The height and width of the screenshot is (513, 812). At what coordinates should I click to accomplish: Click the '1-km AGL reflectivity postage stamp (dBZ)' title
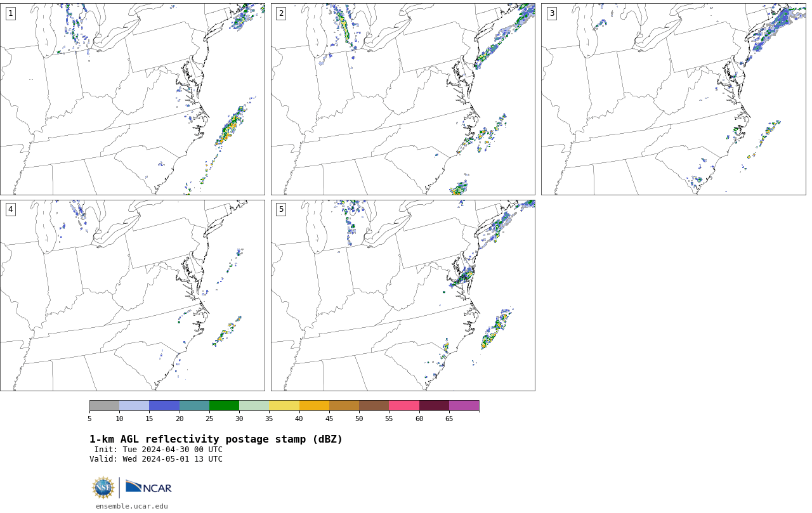pyautogui.click(x=216, y=439)
